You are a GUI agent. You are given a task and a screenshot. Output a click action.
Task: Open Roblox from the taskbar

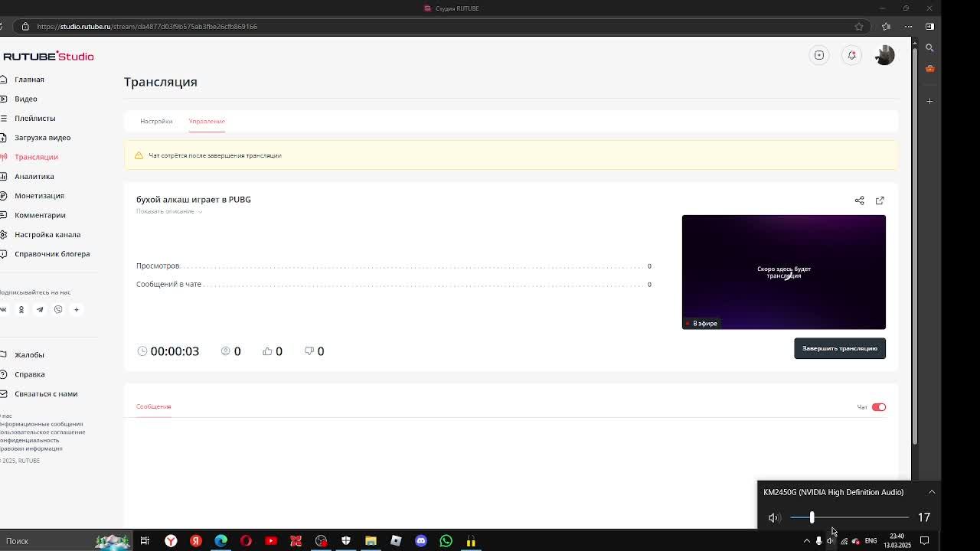coord(396,541)
